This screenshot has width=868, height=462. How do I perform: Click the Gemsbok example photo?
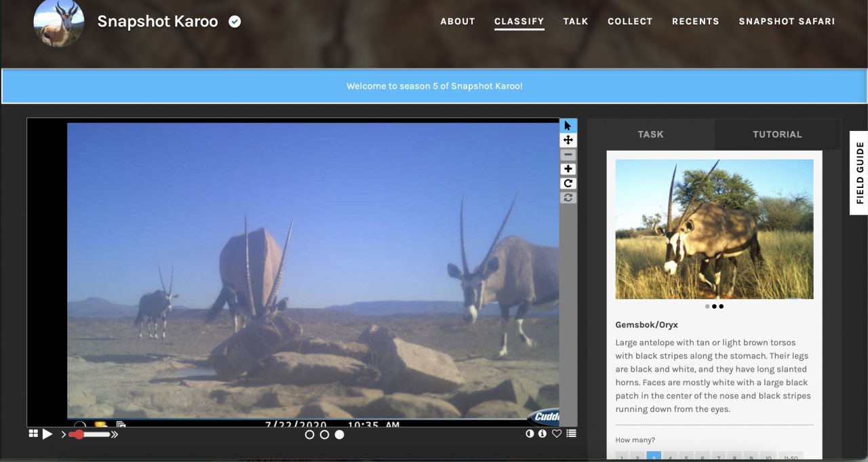714,229
